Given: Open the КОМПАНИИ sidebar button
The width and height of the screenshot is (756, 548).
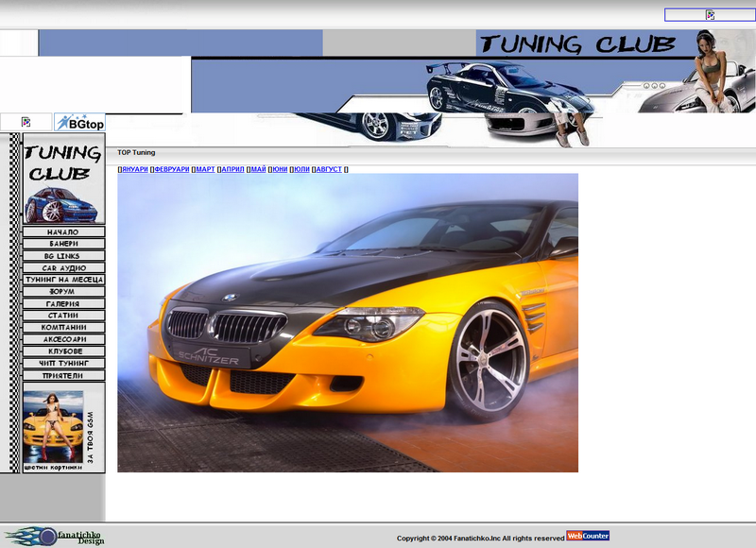Looking at the screenshot, I should tap(63, 327).
